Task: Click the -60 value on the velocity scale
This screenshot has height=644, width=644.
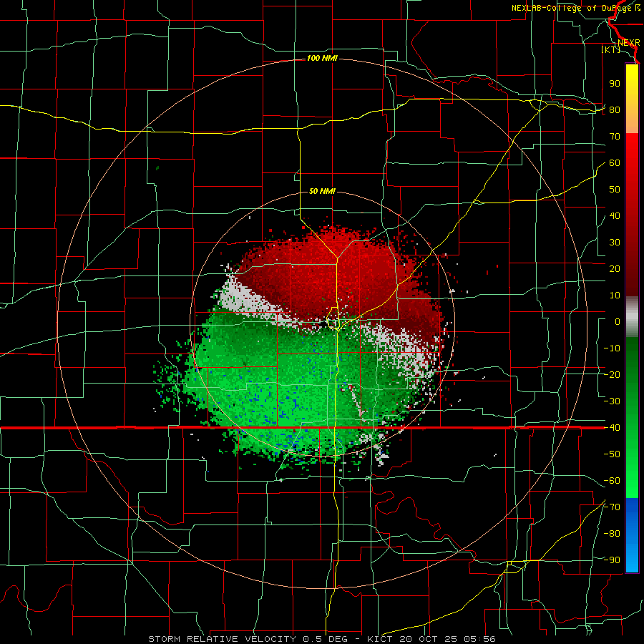Action: pos(612,481)
